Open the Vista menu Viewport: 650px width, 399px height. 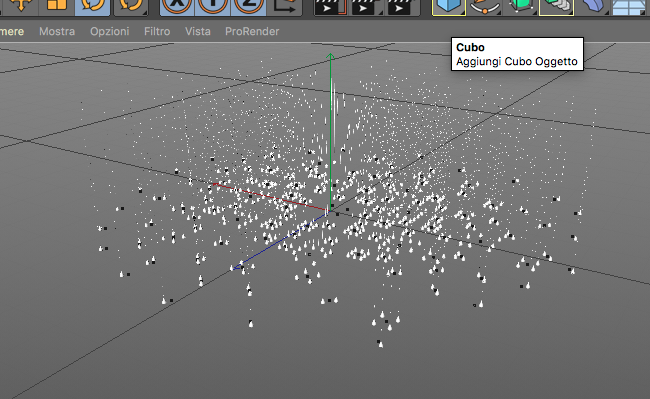[x=198, y=31]
